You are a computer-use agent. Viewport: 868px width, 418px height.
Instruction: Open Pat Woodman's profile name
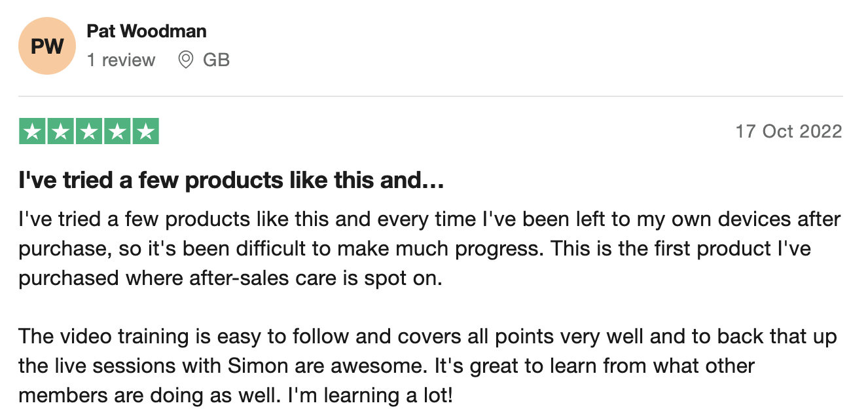[146, 31]
